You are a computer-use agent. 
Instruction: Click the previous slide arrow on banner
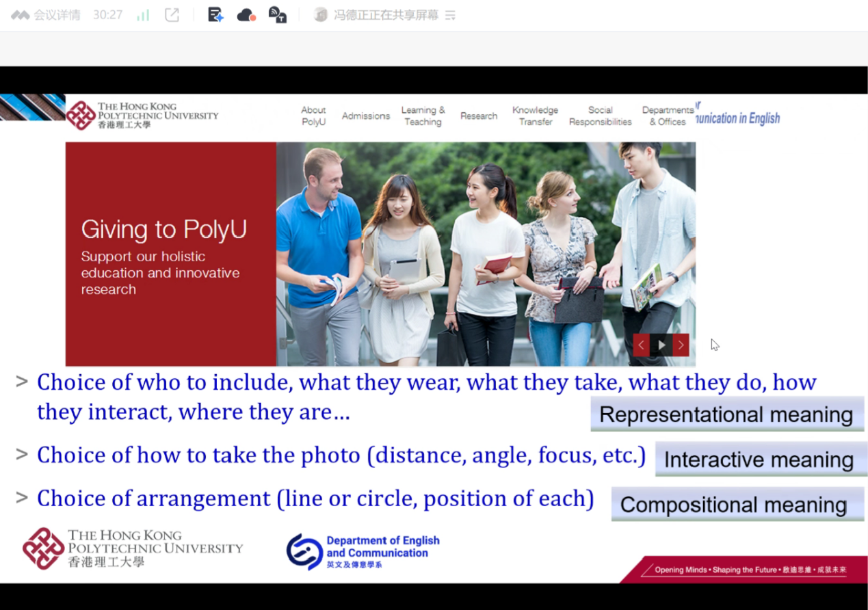641,345
